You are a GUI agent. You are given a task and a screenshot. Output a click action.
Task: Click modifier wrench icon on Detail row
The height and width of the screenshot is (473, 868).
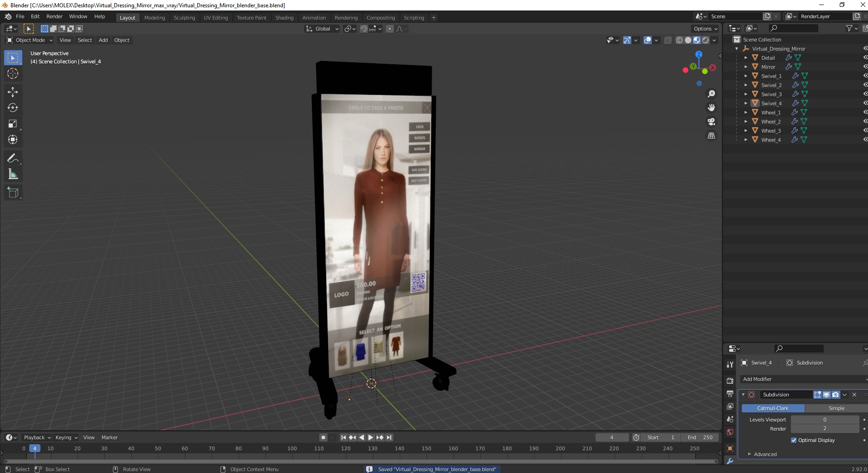(789, 57)
